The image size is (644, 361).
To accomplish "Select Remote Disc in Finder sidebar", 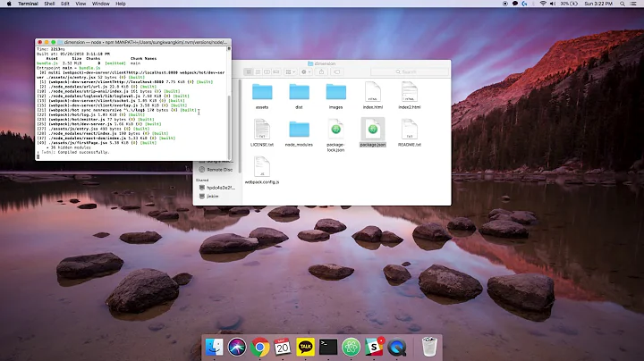I will tap(218, 168).
